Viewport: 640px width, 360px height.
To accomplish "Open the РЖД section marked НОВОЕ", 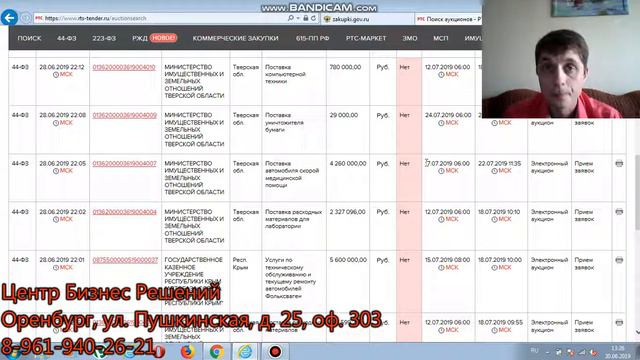I will coord(154,38).
